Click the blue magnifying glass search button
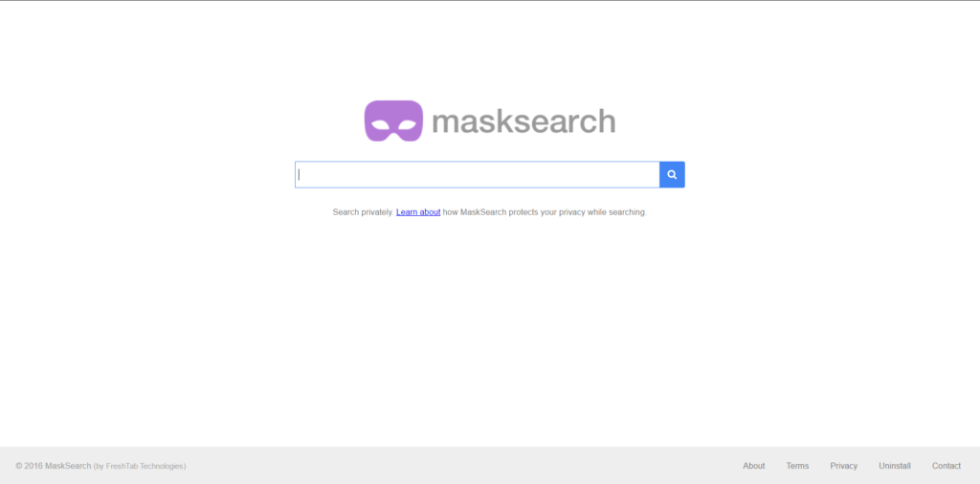 (672, 175)
